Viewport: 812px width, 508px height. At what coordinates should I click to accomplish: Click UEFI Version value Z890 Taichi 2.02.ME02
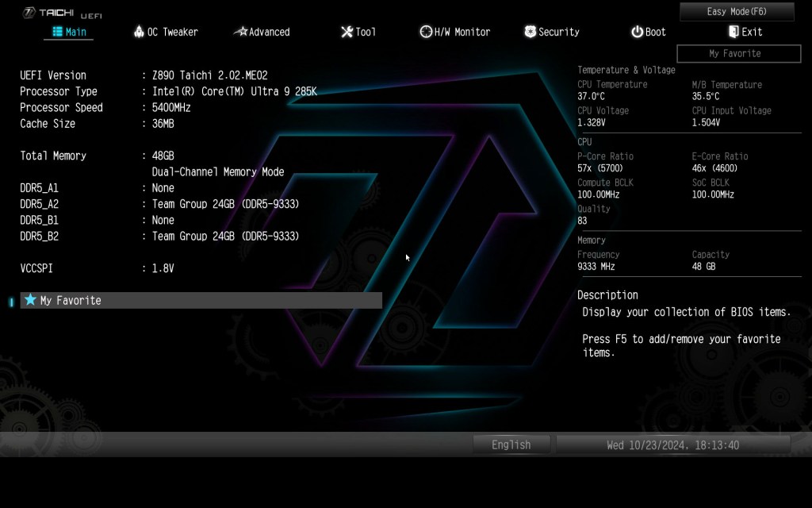209,75
